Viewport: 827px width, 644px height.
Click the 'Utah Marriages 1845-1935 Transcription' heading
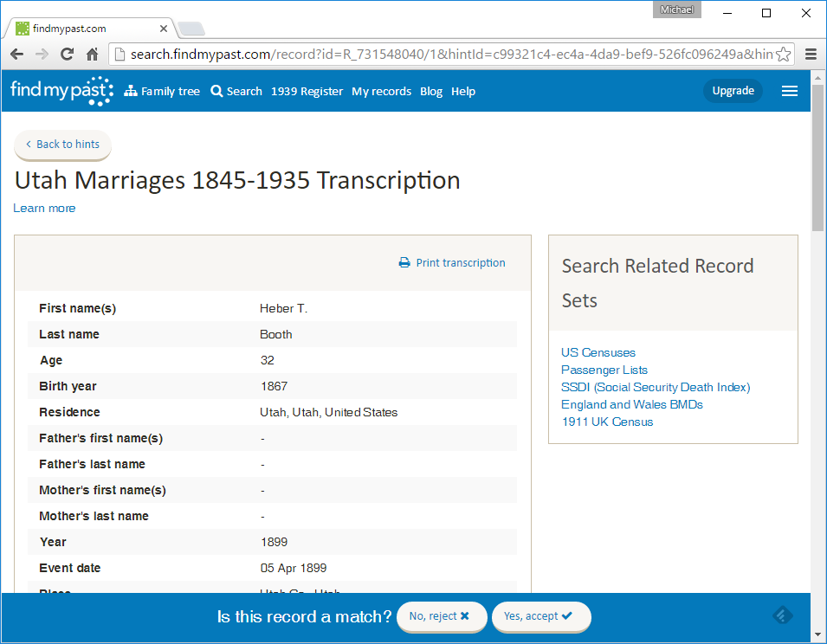237,180
